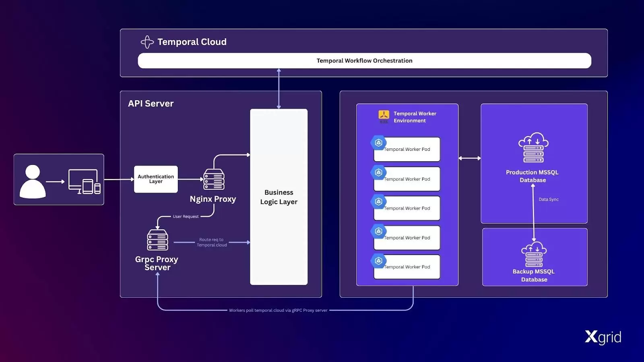Click the Temporal Worker Environment yellow icon
Image resolution: width=644 pixels, height=362 pixels.
(384, 116)
